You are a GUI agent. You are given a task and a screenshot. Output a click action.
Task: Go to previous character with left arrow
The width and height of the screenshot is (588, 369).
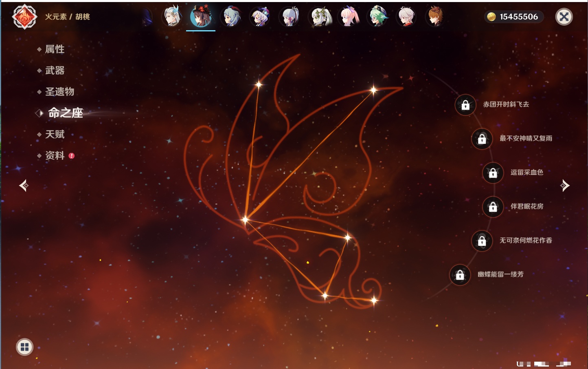[24, 186]
